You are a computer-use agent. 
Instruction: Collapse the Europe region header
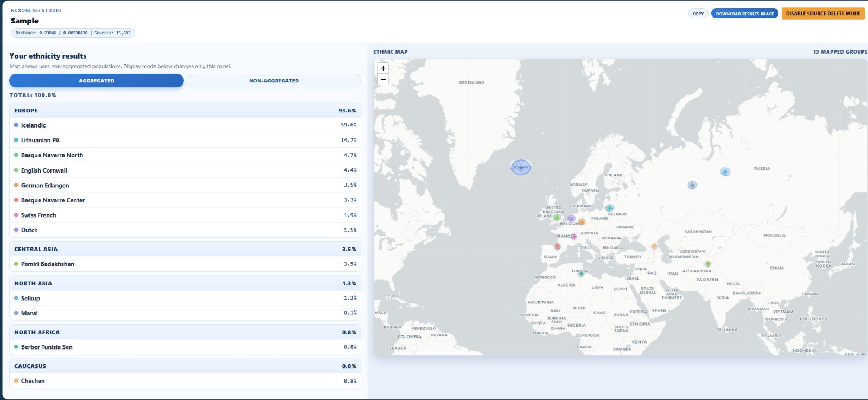tap(185, 111)
